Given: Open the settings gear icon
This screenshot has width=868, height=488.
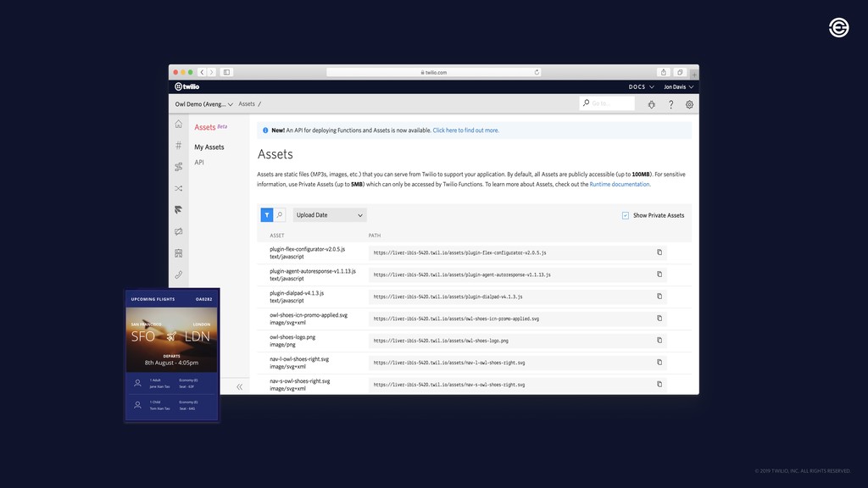Looking at the screenshot, I should click(x=689, y=104).
